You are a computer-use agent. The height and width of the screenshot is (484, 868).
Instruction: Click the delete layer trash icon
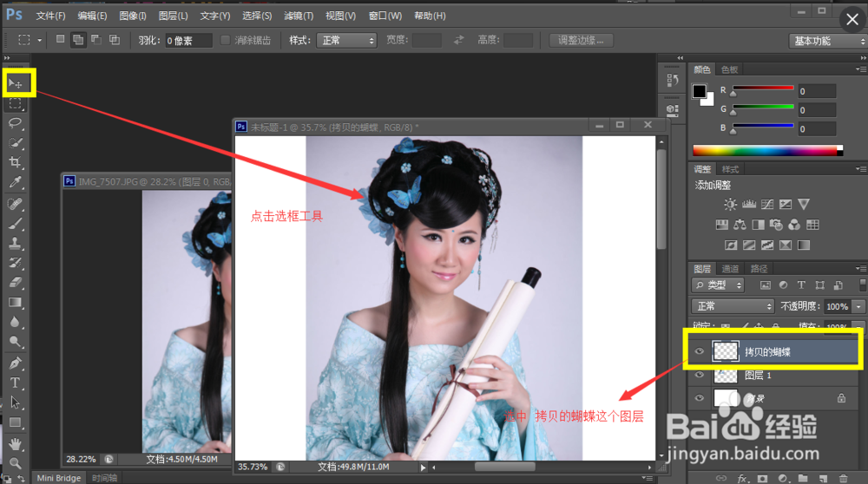[843, 478]
